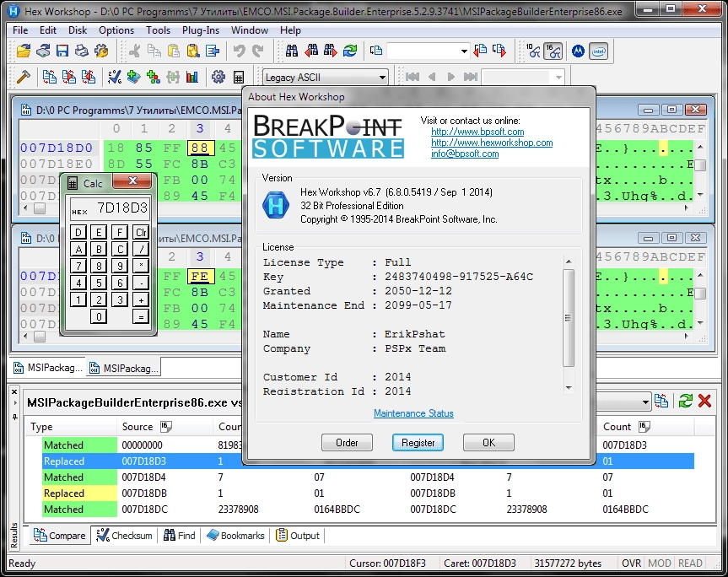Click hex byte 88 in top editor
Viewport: 728px width, 577px height.
200,148
